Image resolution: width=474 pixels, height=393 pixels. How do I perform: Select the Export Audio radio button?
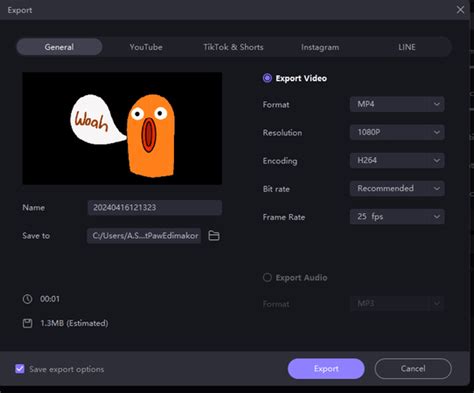pyautogui.click(x=267, y=277)
